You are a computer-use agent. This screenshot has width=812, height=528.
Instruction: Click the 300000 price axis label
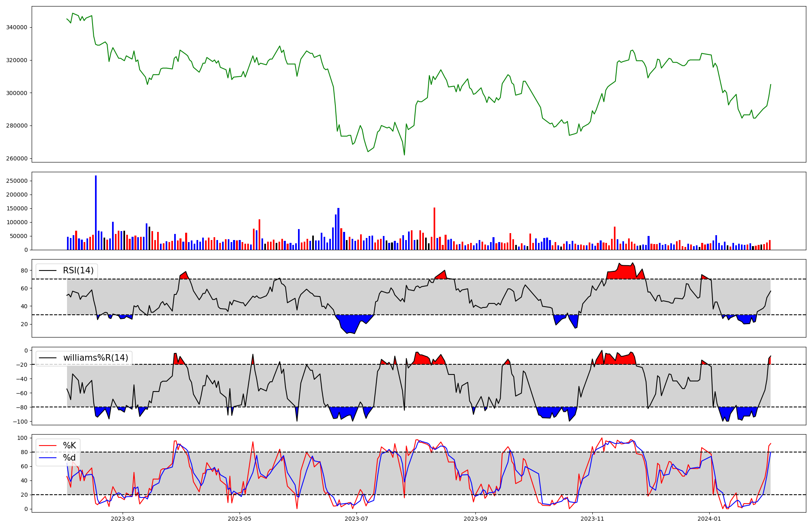pyautogui.click(x=17, y=93)
